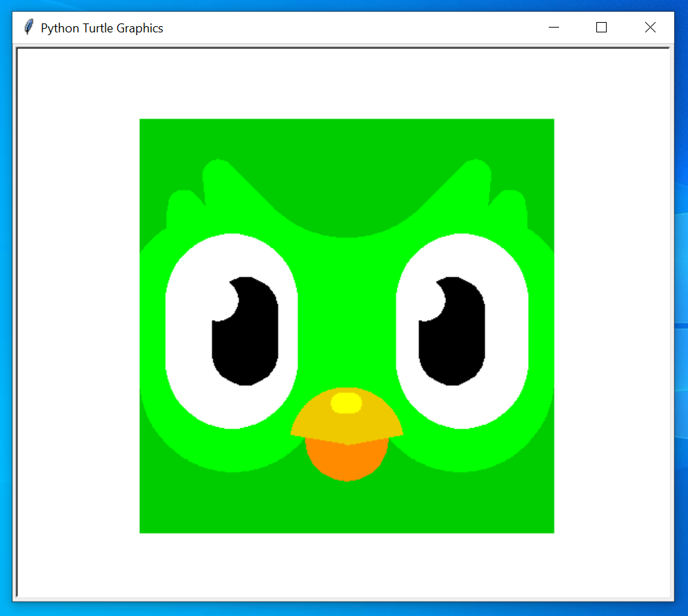
Task: Click the "Python Turtle Graphics" title text
Action: (x=102, y=28)
